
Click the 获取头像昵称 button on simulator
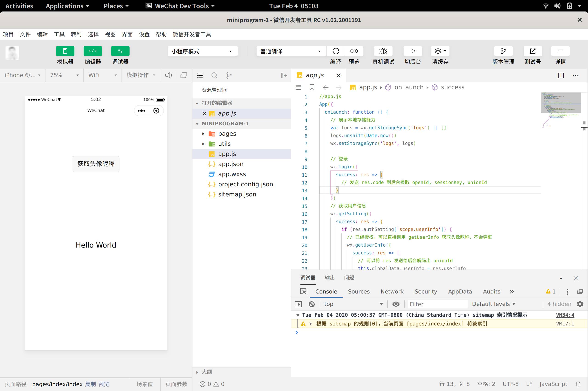(96, 164)
